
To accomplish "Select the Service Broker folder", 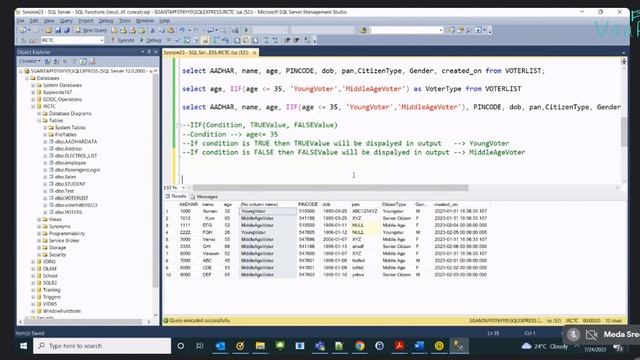I will tap(64, 240).
